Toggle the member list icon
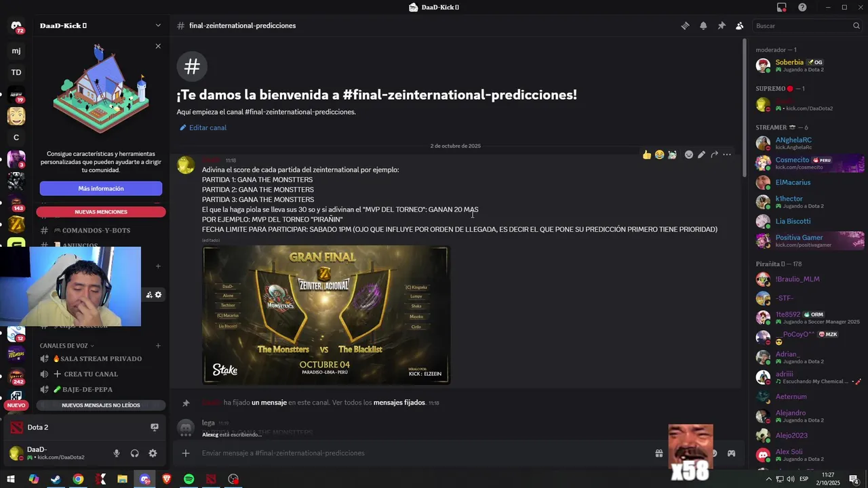868x488 pixels. (x=740, y=26)
